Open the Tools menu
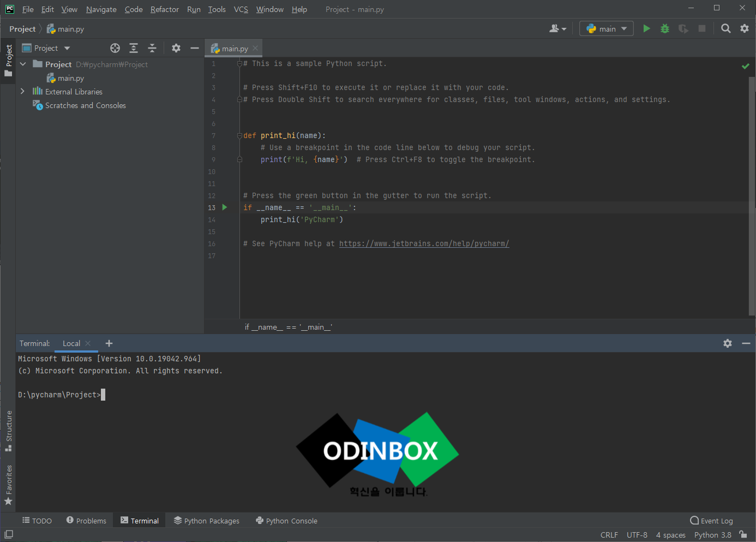The width and height of the screenshot is (756, 542). [x=217, y=9]
